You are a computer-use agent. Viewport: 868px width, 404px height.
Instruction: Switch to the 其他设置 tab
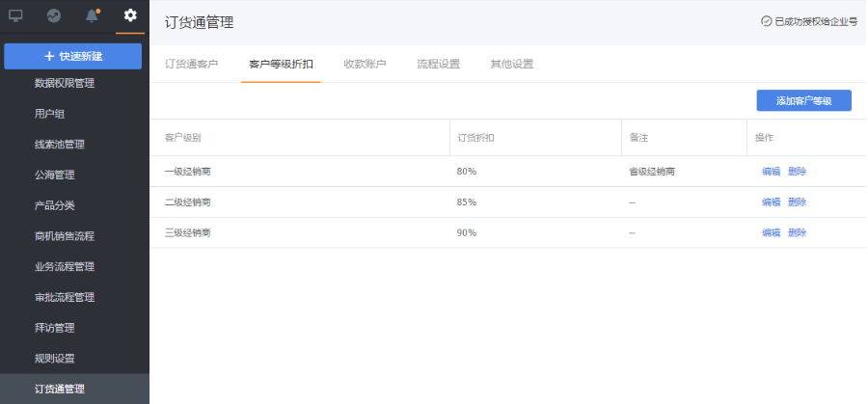(512, 65)
